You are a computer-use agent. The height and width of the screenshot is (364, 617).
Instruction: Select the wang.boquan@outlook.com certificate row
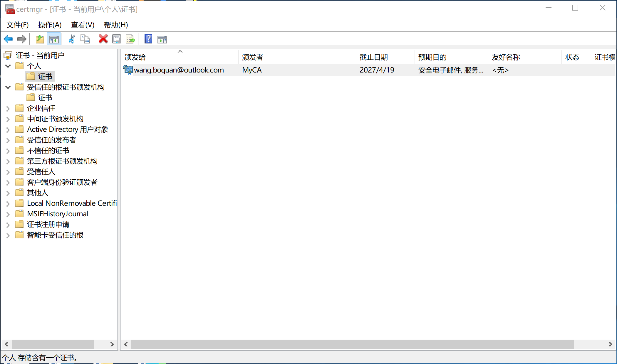[179, 70]
